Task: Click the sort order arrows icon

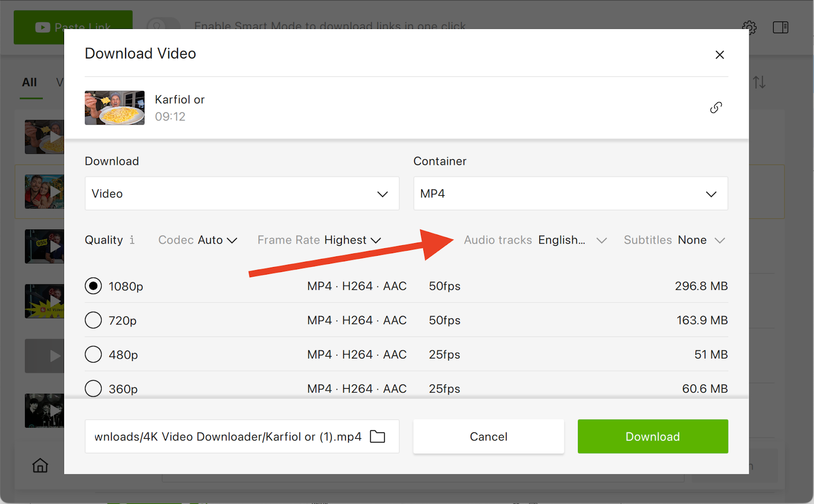Action: click(x=759, y=82)
